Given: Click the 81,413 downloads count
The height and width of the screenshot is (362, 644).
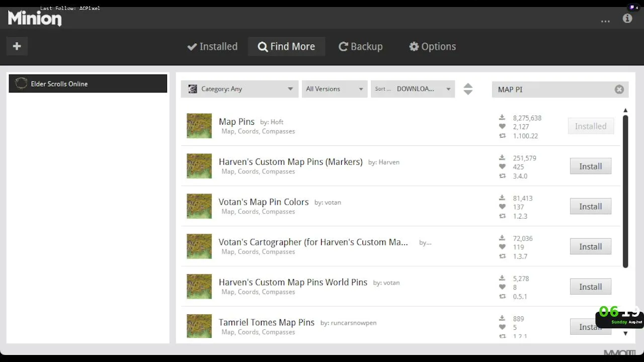Looking at the screenshot, I should (x=523, y=199).
